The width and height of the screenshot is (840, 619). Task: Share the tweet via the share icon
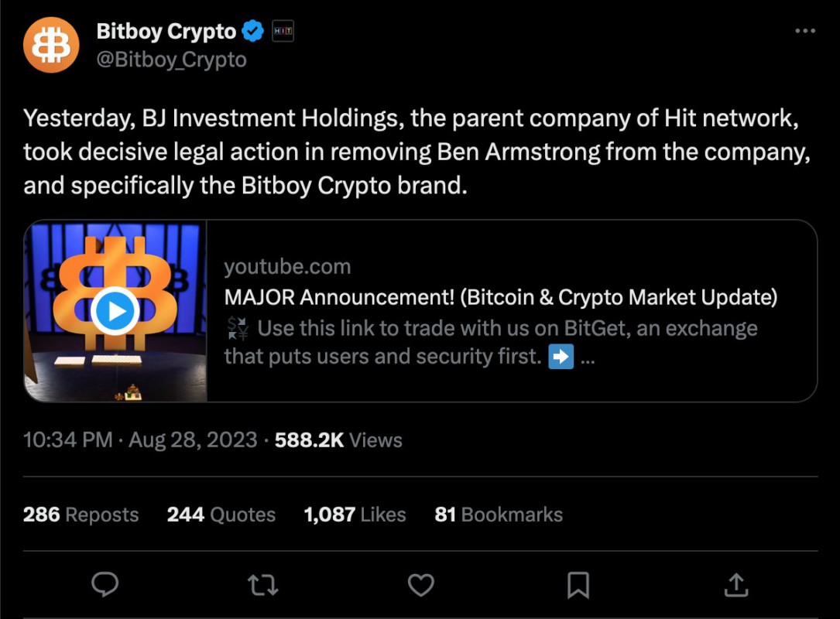(735, 586)
